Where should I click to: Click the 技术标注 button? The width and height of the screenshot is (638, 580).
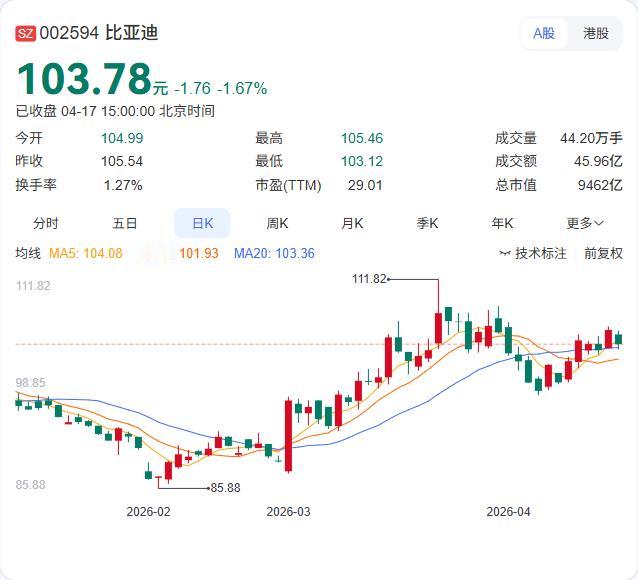click(533, 253)
